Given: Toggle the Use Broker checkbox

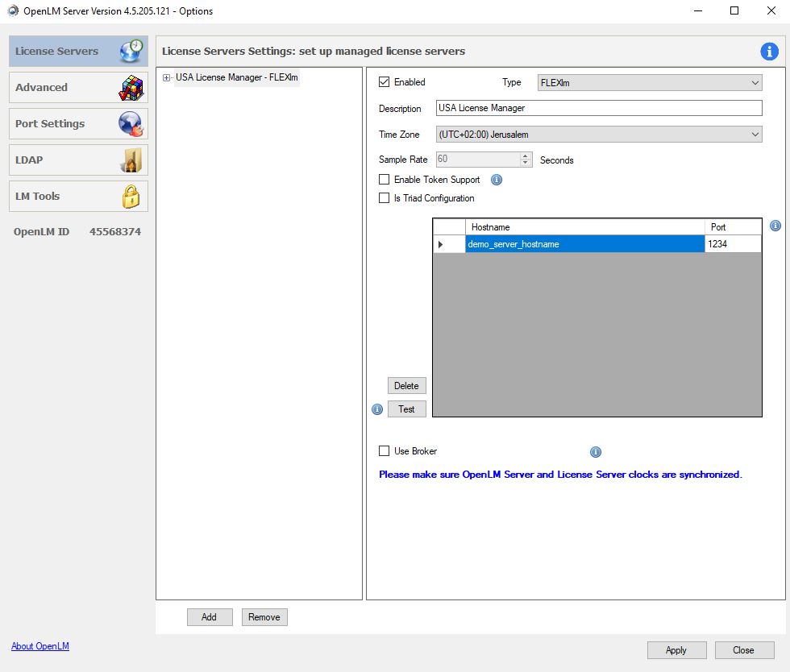Looking at the screenshot, I should pyautogui.click(x=385, y=451).
